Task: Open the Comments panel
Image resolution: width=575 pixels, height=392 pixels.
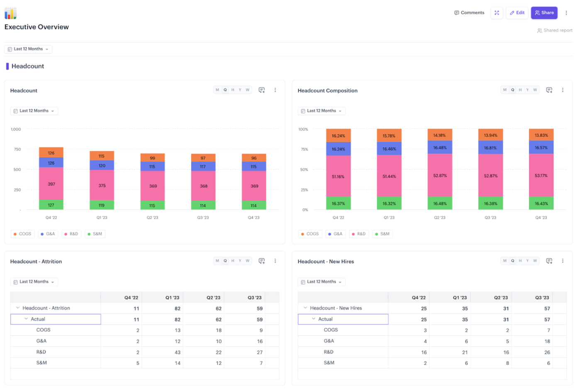Action: point(469,12)
